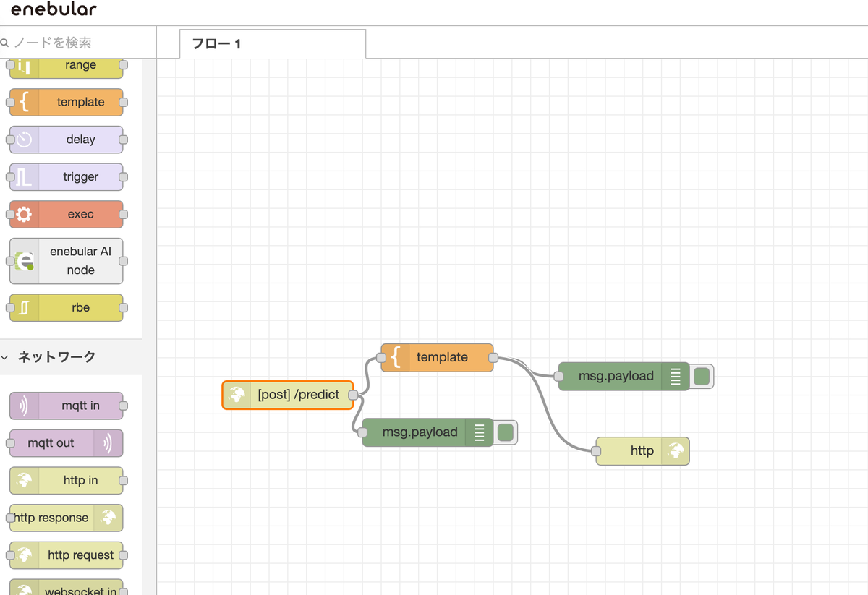Click the template palette node curly-brace icon
868x595 pixels.
(24, 102)
